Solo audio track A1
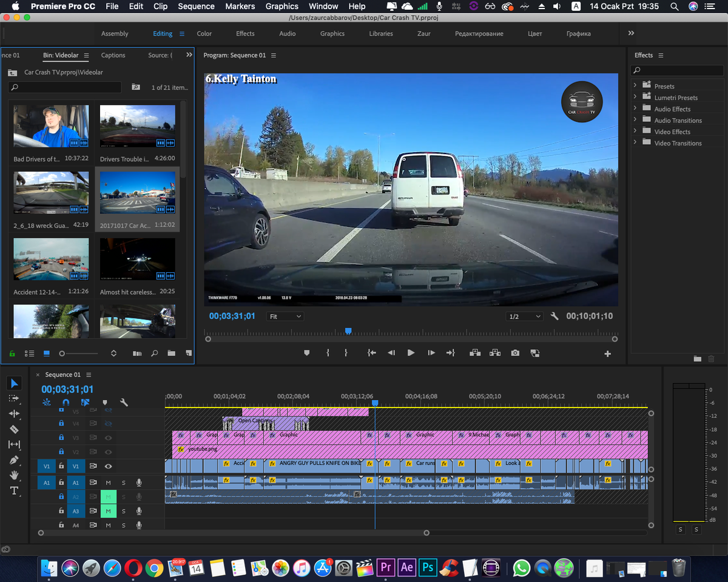Screen dimensions: 728x582 click(124, 483)
